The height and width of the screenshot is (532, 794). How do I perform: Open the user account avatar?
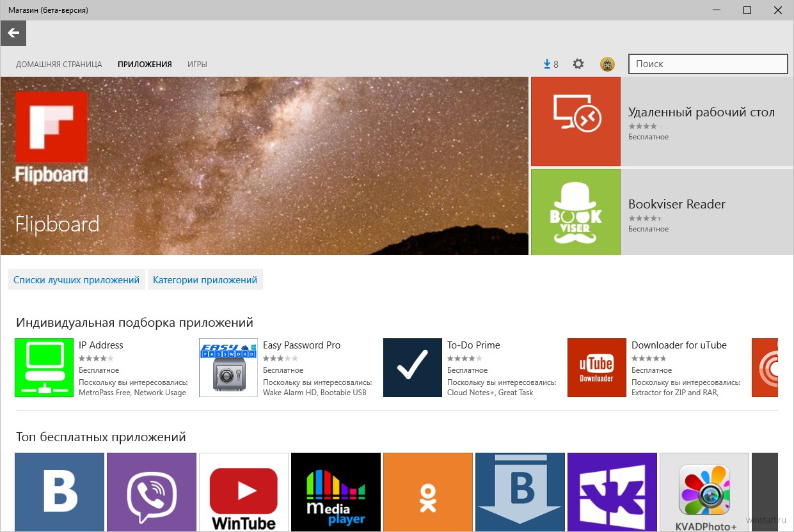[607, 64]
